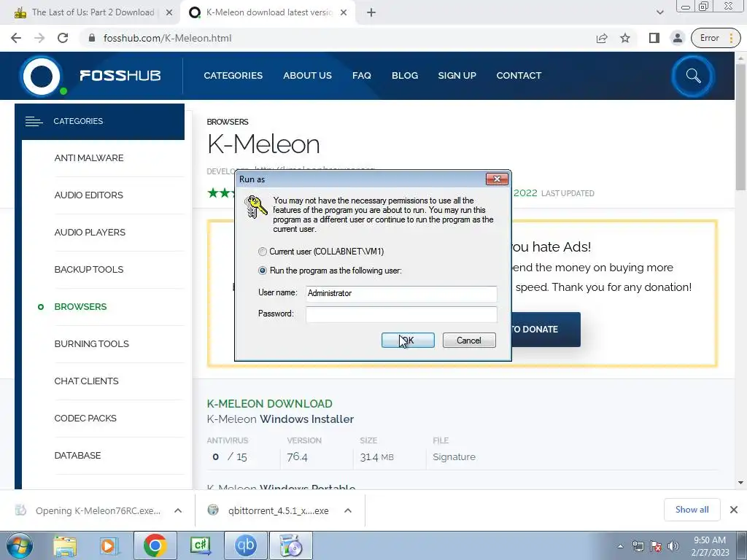Open the CONTACT page
This screenshot has height=560, width=747.
(519, 75)
